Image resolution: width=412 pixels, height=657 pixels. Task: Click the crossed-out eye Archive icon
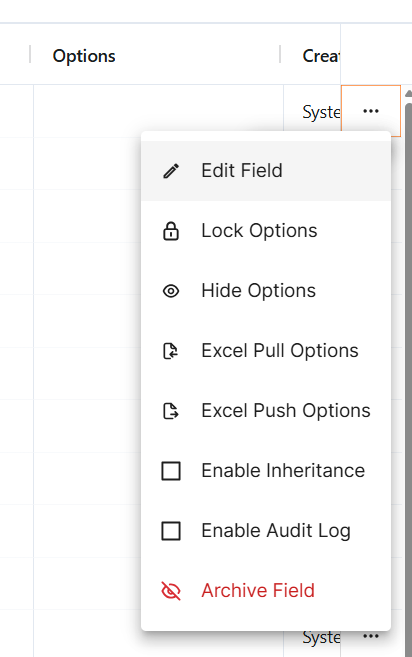click(x=171, y=591)
